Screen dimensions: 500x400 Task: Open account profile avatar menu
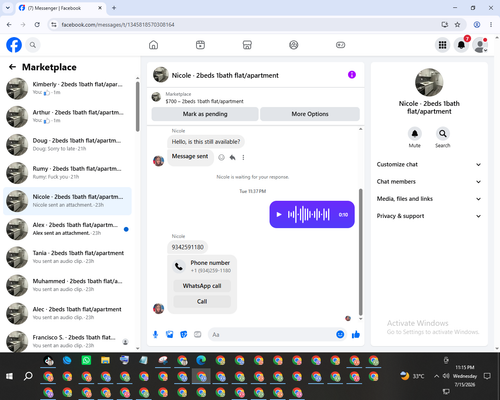(480, 45)
